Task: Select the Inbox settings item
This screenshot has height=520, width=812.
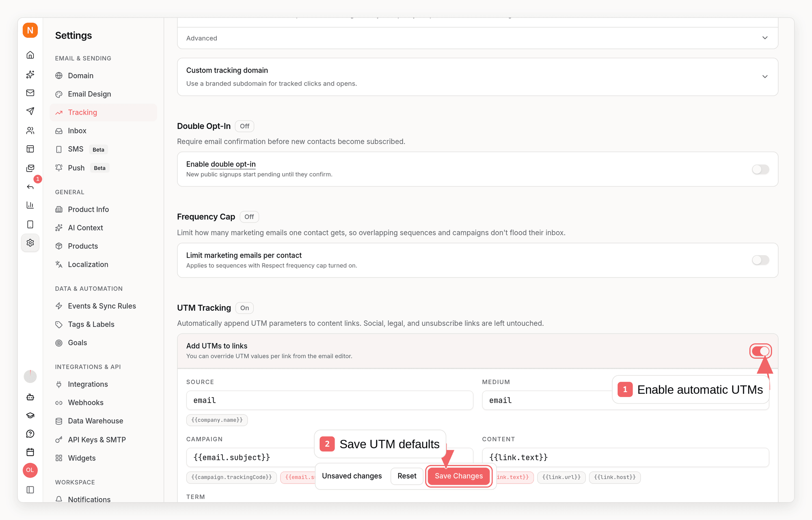Action: coord(104,131)
